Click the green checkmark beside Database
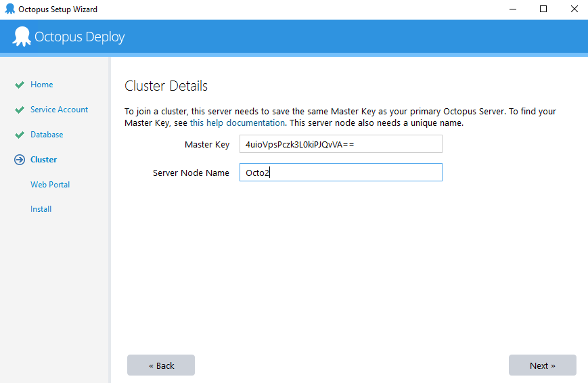This screenshot has width=588, height=383. (x=20, y=135)
